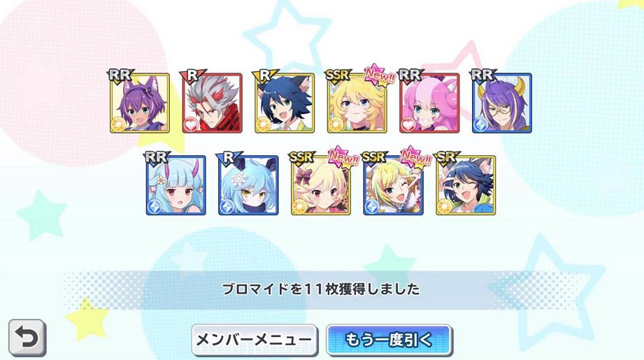Select the purple-haired RR fox-ear card
Image resolution: width=644 pixels, height=360 pixels.
140,103
